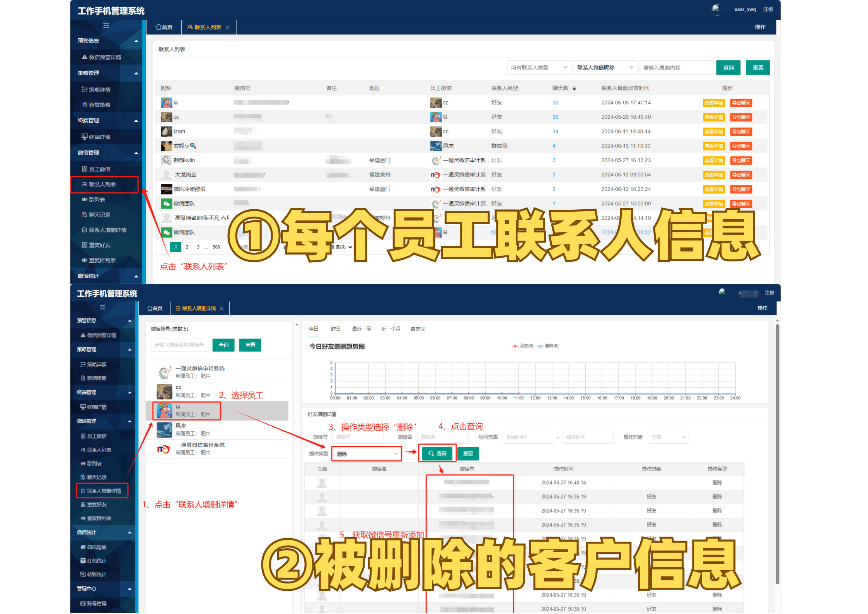Switch to the 昨日 tab
This screenshot has width=868, height=614.
pyautogui.click(x=335, y=329)
